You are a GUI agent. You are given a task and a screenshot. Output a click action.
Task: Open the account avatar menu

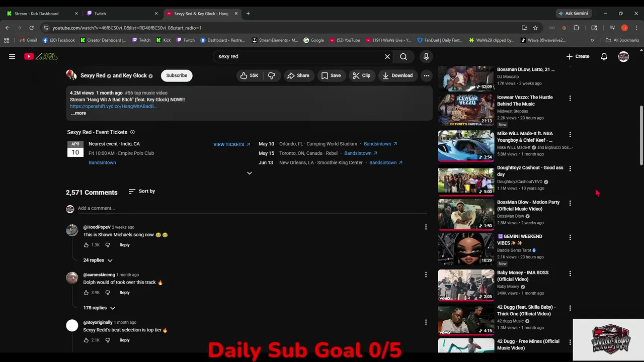tap(623, 56)
